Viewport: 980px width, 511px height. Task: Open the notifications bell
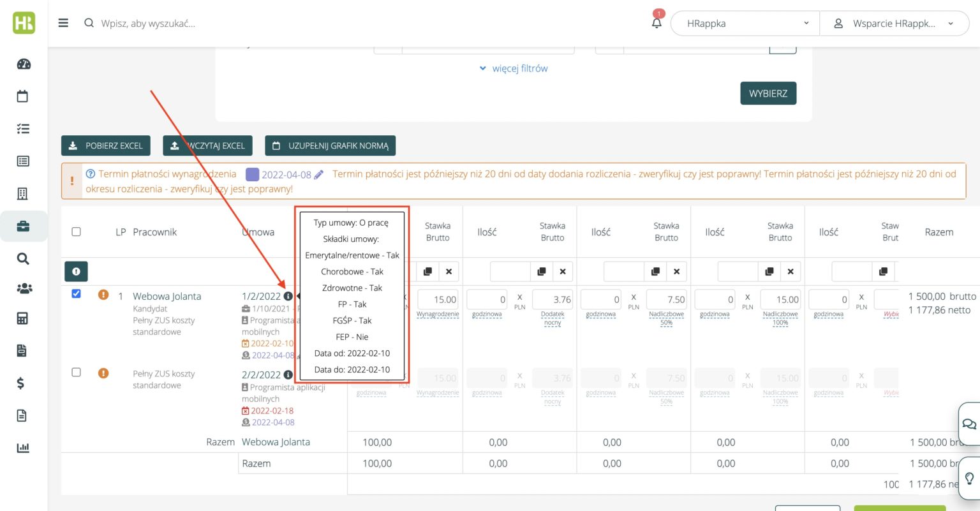tap(657, 24)
